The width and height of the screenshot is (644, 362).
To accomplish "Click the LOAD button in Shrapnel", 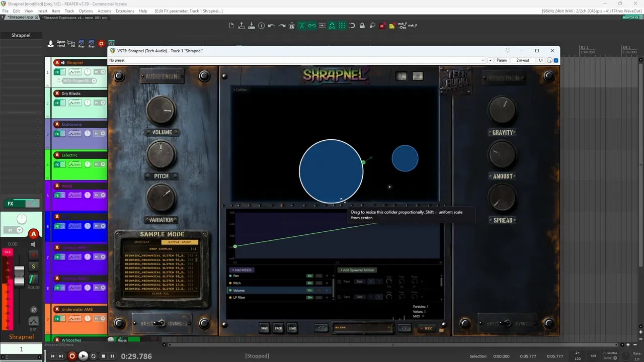I will pyautogui.click(x=292, y=328).
